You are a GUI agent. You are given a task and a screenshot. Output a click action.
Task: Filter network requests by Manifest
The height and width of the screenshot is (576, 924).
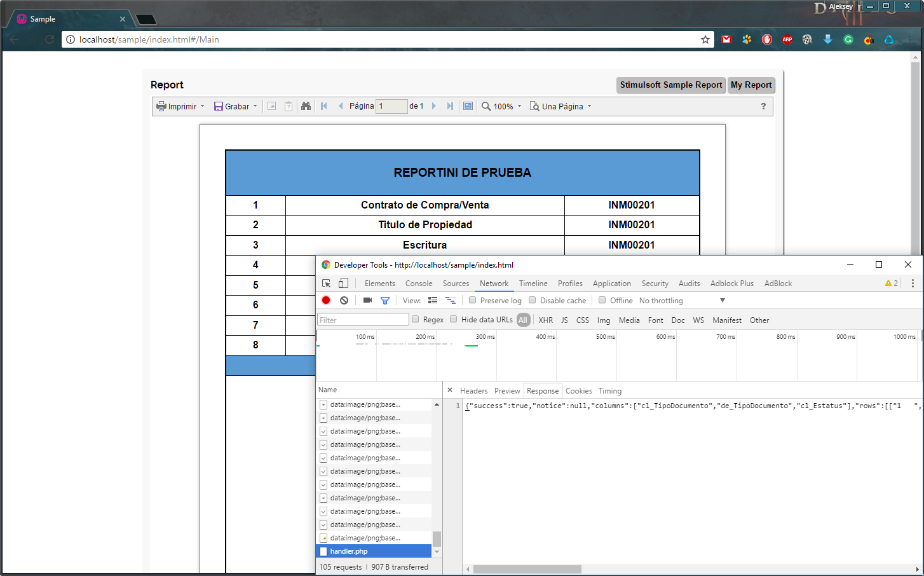(x=727, y=320)
